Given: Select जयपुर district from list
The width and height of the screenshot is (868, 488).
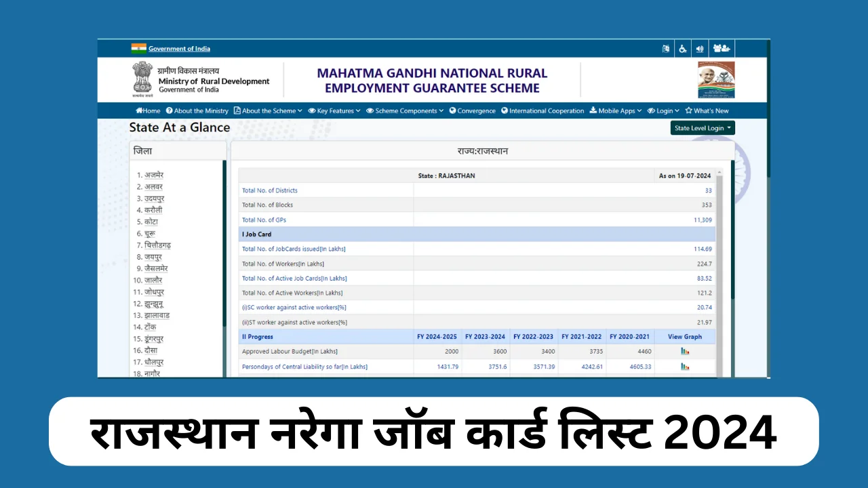Looking at the screenshot, I should click(153, 257).
